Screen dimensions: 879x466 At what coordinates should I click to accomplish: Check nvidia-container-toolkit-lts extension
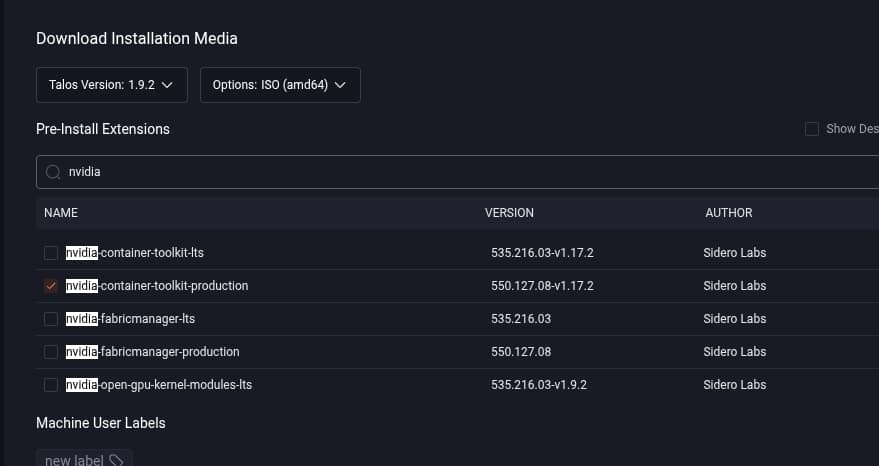pos(51,253)
